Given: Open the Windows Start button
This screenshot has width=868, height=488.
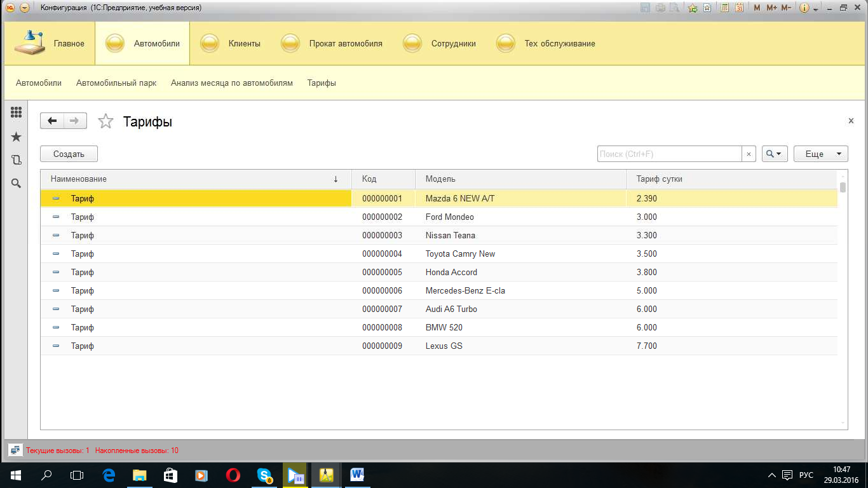Looking at the screenshot, I should [16, 475].
